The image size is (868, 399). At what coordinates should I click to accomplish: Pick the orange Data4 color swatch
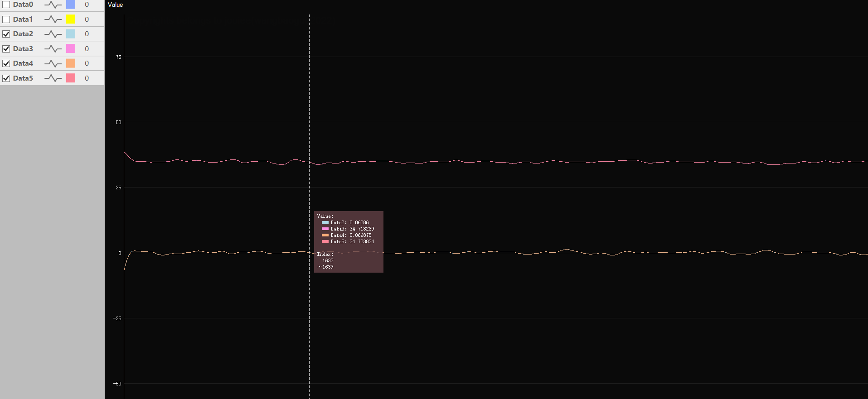[71, 63]
